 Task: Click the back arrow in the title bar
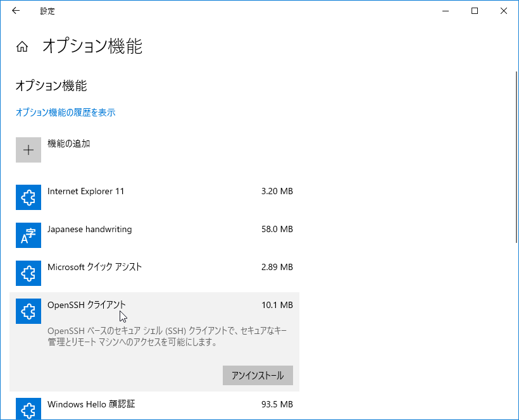coord(15,11)
